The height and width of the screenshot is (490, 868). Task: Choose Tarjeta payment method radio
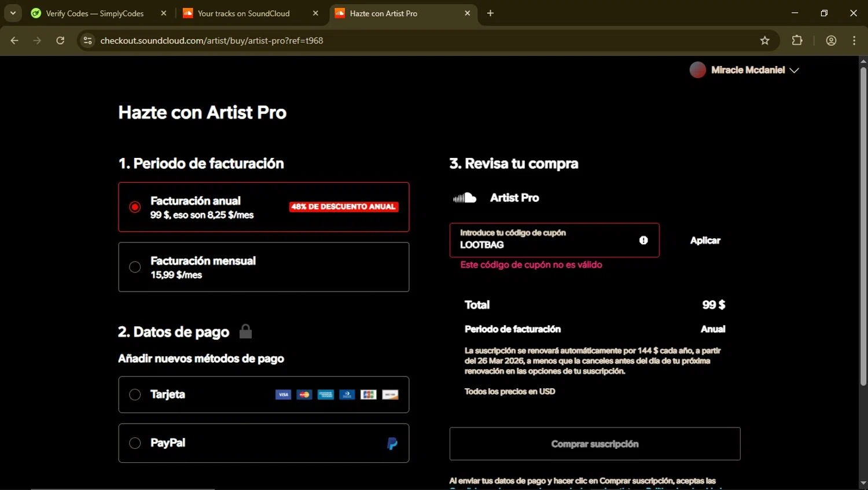135,395
